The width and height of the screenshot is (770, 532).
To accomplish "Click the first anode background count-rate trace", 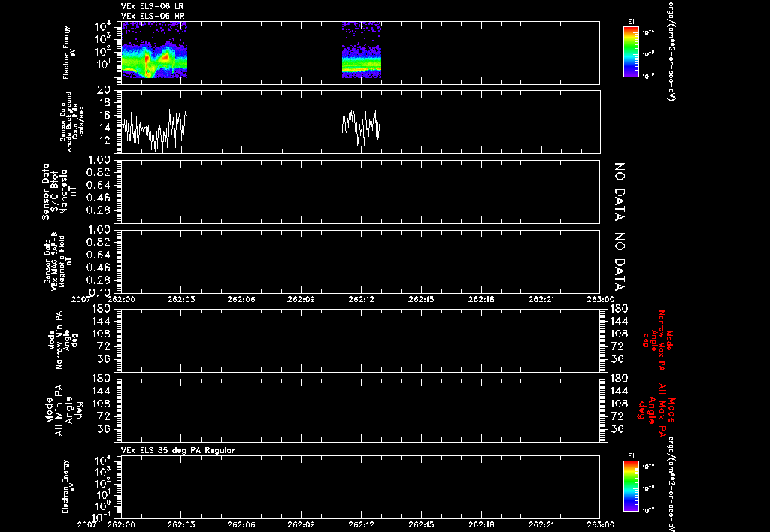I will coord(154,130).
